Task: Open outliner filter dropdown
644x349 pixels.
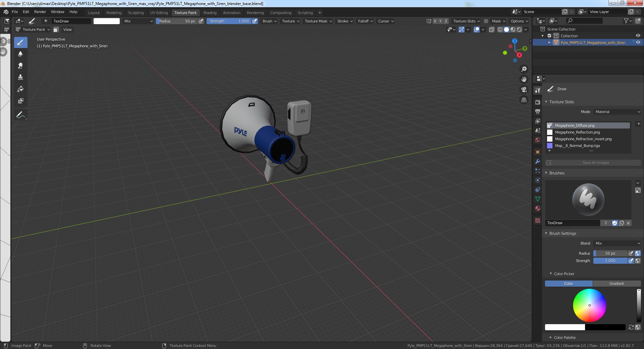Action: (x=628, y=21)
